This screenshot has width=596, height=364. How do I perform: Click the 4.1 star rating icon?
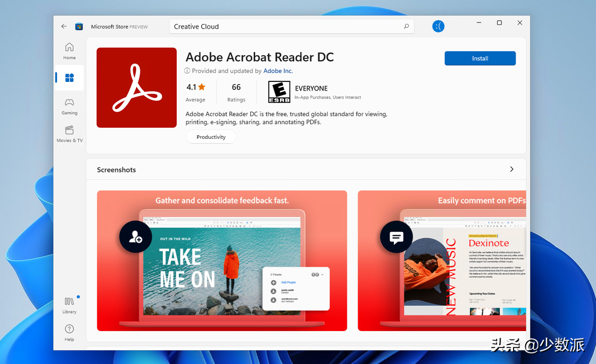click(202, 87)
